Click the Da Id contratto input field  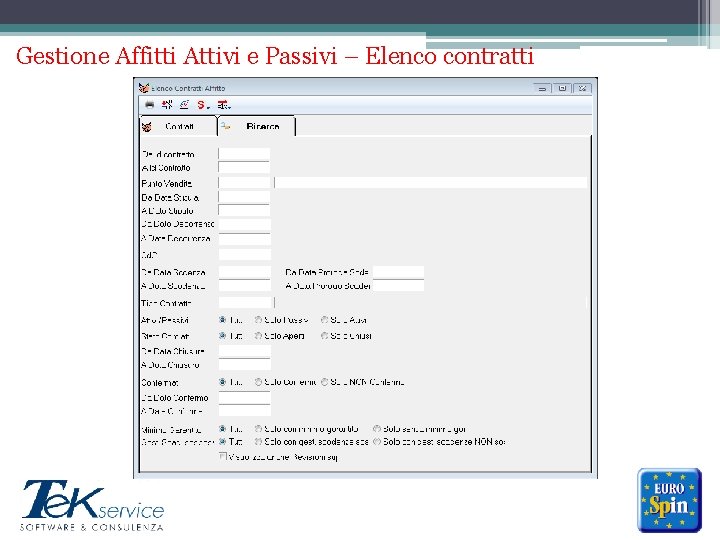point(244,154)
